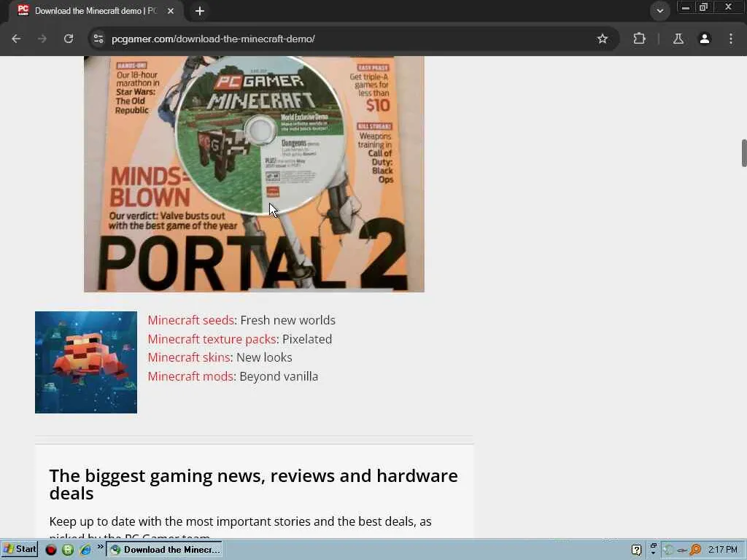Open the Minecraft mods link
The height and width of the screenshot is (560, 747).
pyautogui.click(x=190, y=376)
